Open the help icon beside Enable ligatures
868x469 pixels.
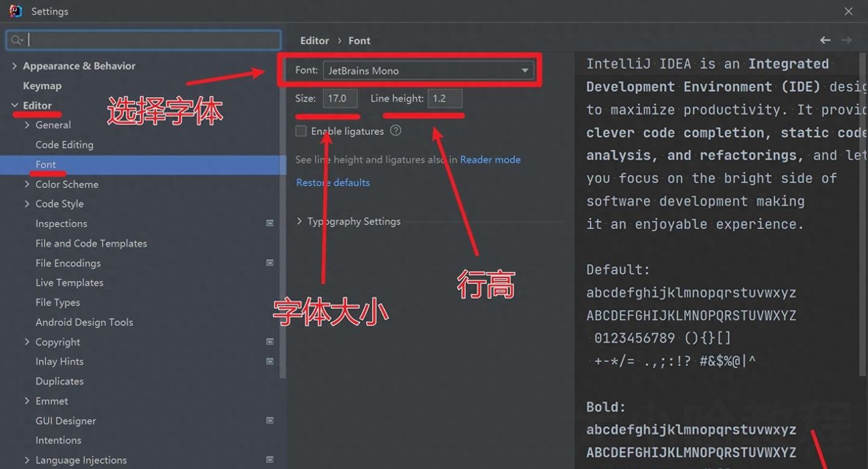pos(396,132)
